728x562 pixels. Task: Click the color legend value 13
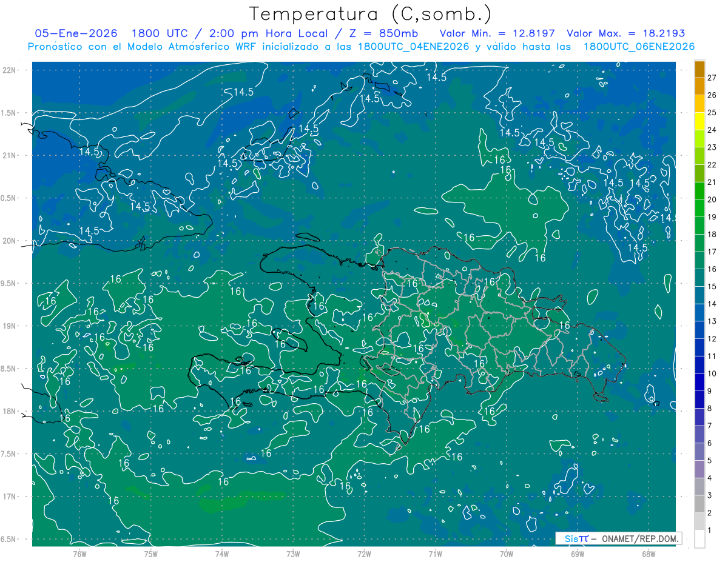[712, 322]
